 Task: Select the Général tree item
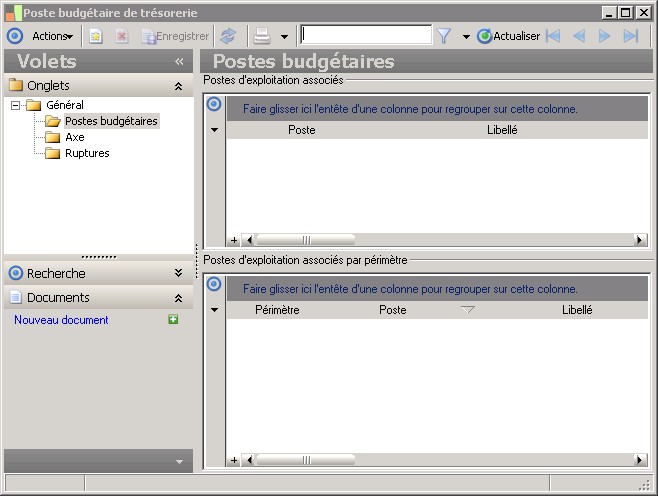pyautogui.click(x=65, y=105)
